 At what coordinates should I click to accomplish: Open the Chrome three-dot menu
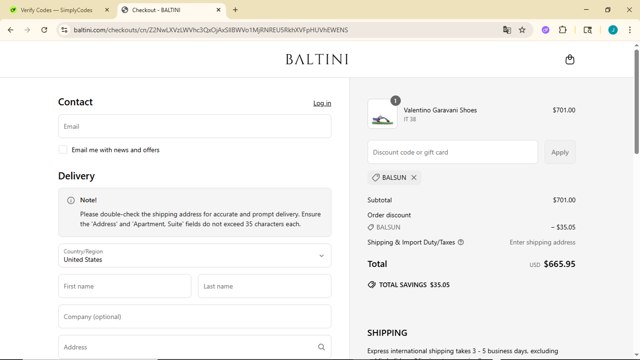(x=629, y=30)
